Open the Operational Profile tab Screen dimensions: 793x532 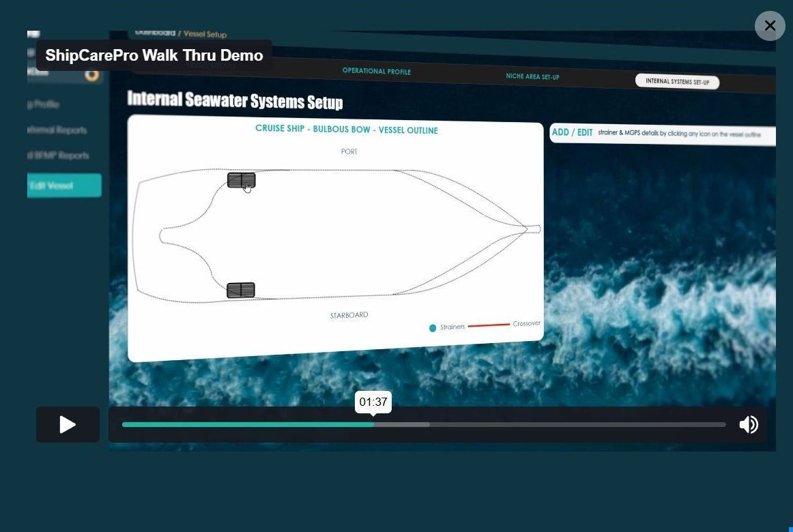pos(377,71)
